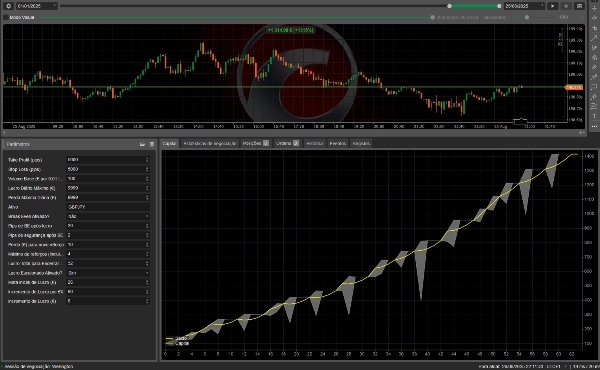Adjust the Perda para novo reforço stepper

[147, 244]
